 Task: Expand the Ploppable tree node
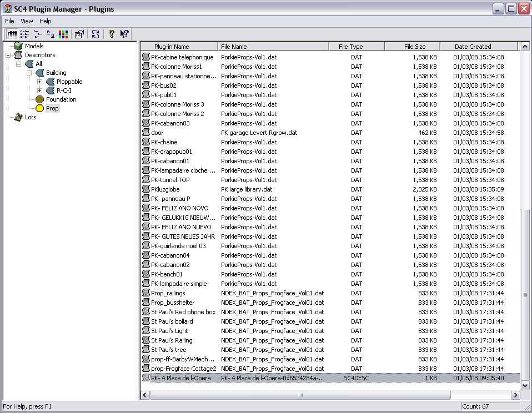click(x=39, y=82)
